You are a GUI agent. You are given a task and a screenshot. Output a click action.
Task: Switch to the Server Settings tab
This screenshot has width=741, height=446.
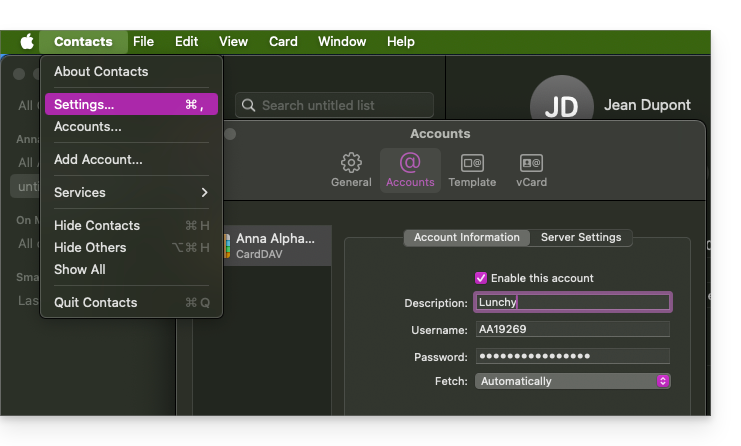pos(580,237)
